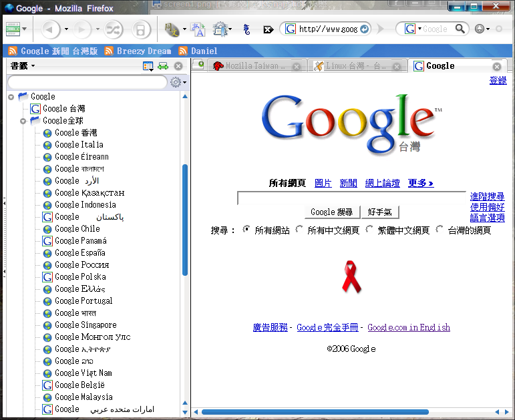515x420 pixels.
Task: Click the green double-arrow sidebar icon
Action: [163, 66]
